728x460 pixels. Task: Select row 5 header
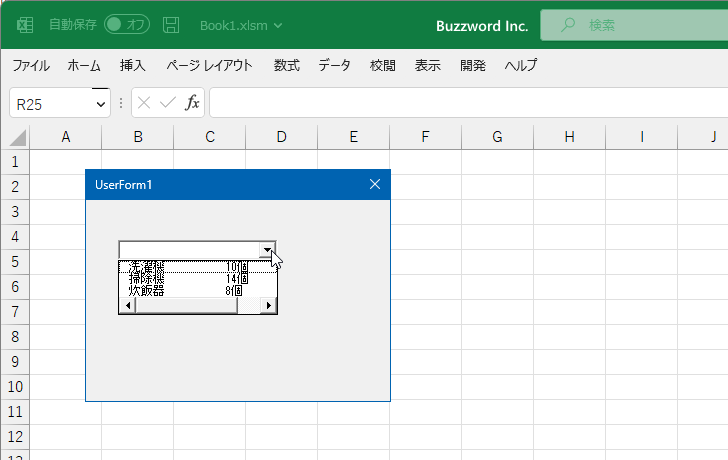tap(15, 262)
